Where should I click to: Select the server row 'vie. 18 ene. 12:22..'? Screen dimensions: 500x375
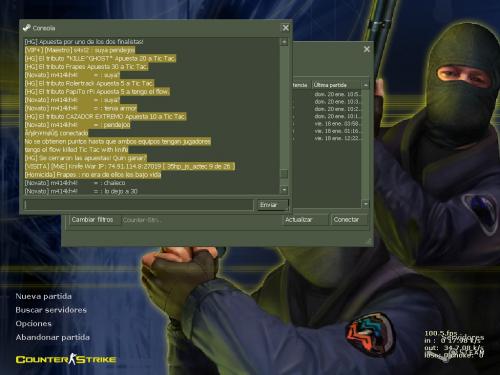[x=337, y=138]
